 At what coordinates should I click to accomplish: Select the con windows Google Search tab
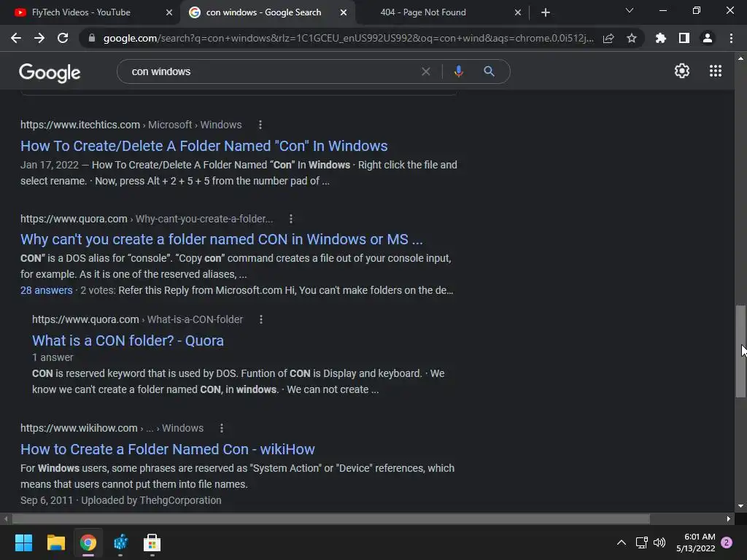(x=263, y=12)
